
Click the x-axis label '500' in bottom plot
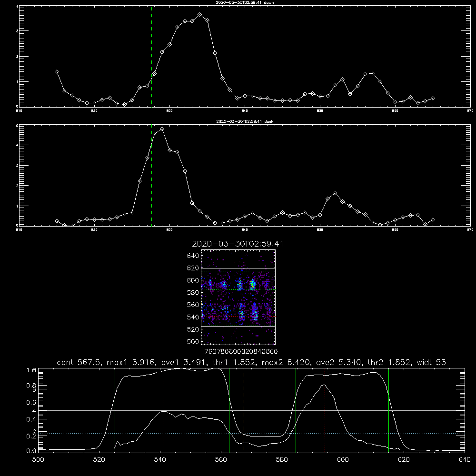38,460
